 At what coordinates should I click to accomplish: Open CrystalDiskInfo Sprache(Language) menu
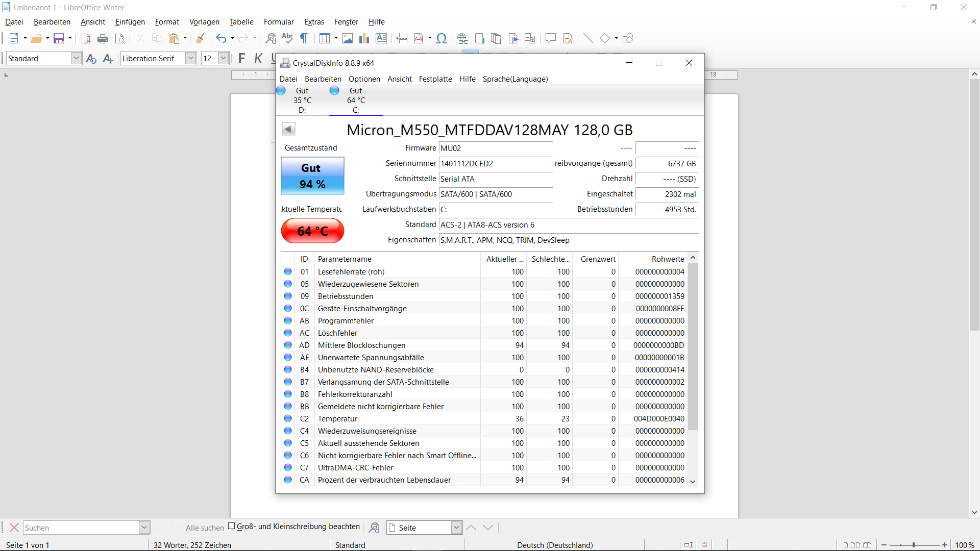[x=515, y=79]
